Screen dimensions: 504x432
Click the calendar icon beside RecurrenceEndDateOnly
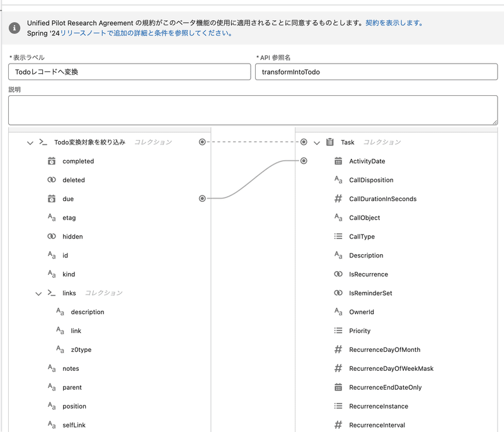click(x=338, y=387)
